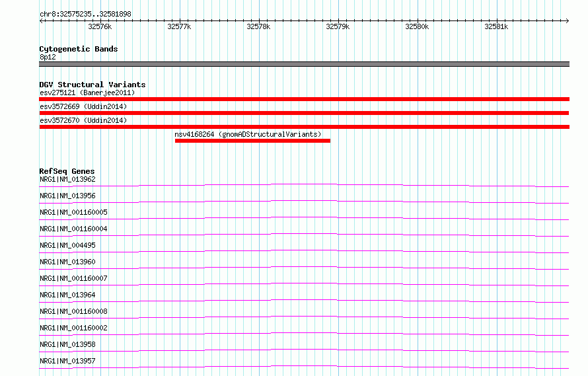Open the NRG1|NM_004495 transcript

[68, 245]
